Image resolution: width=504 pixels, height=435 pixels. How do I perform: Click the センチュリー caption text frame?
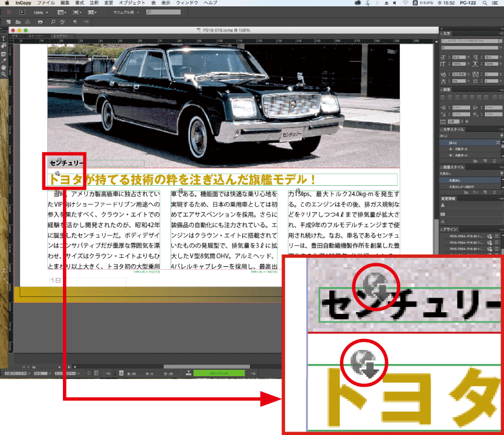96,163
